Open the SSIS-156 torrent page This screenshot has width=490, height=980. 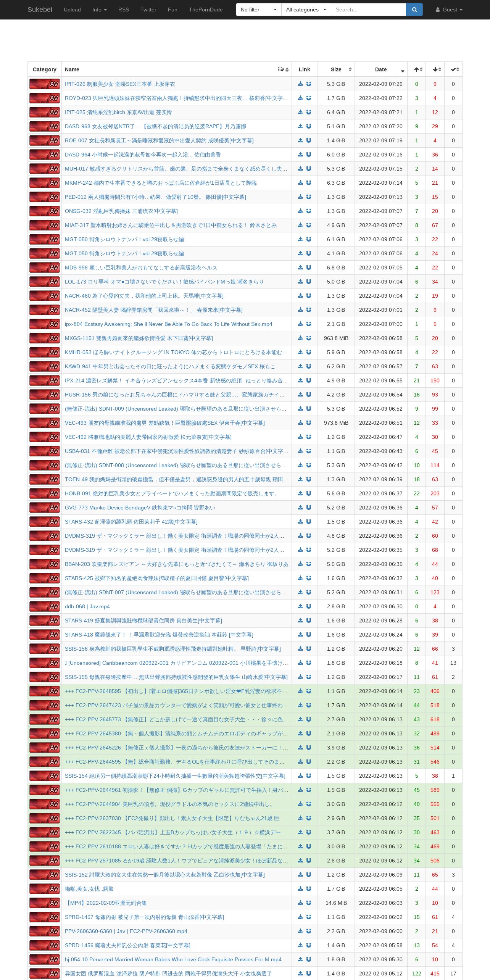(173, 649)
